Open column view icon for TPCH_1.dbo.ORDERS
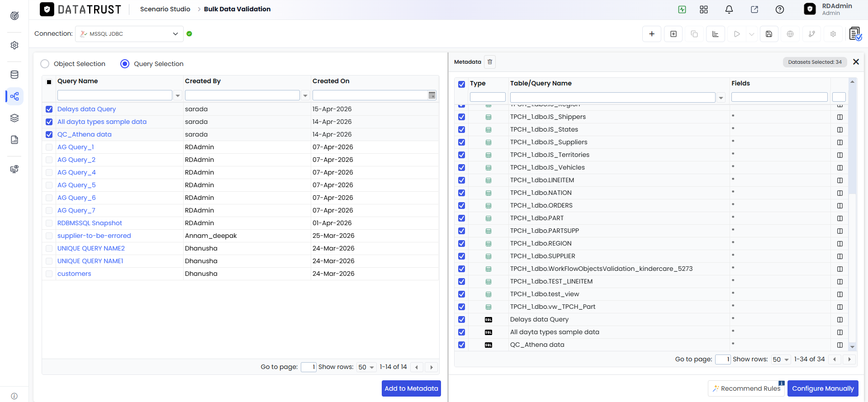868x402 pixels. click(840, 206)
